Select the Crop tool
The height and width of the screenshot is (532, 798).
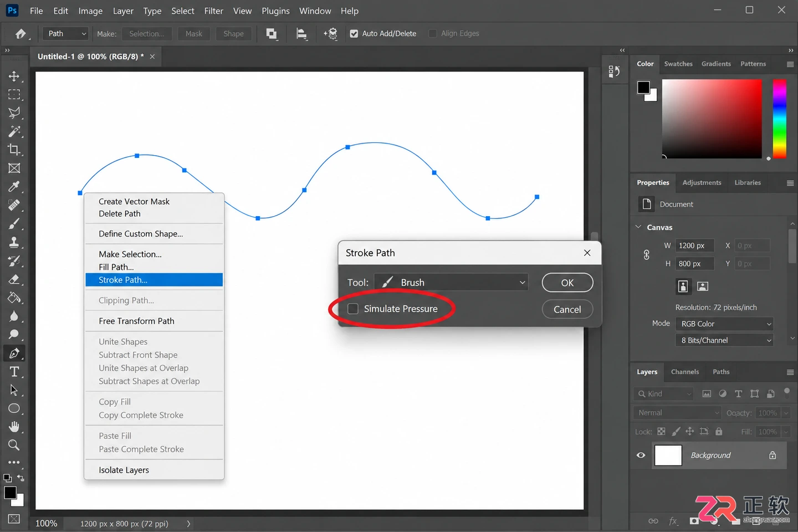click(x=14, y=150)
